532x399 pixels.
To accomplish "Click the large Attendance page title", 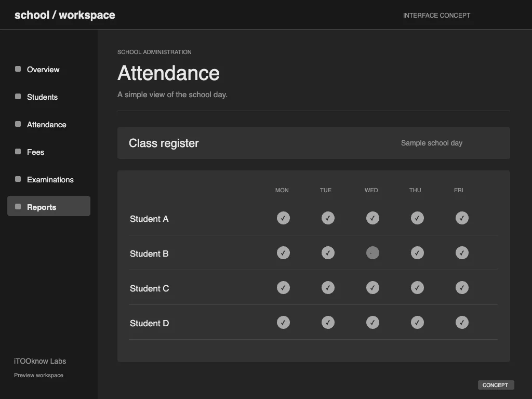I will point(169,73).
